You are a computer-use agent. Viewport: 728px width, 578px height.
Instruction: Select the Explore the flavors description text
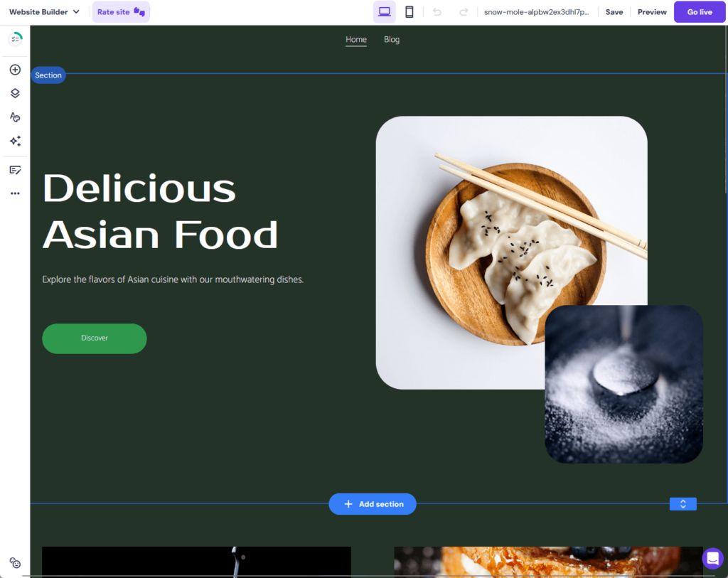173,279
